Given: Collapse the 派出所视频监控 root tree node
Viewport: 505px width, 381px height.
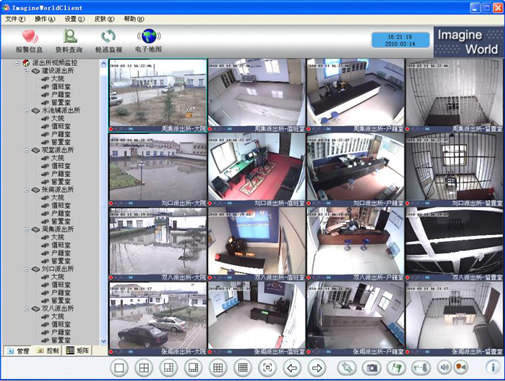Looking at the screenshot, I should pyautogui.click(x=17, y=63).
